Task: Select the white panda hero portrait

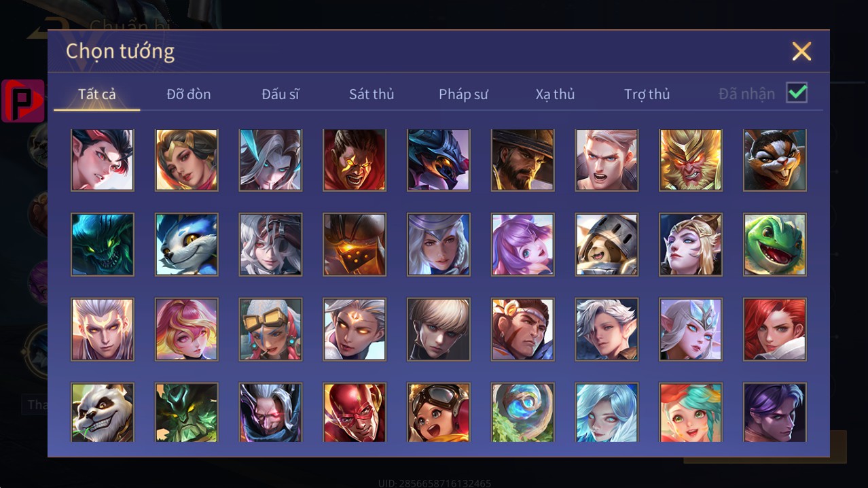Action: pyautogui.click(x=103, y=412)
